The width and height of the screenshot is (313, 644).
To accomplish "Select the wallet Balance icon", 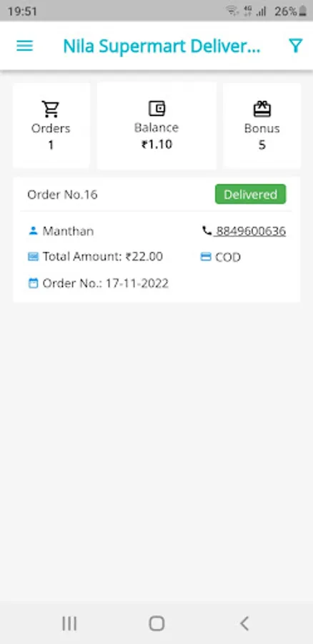I will tap(156, 109).
